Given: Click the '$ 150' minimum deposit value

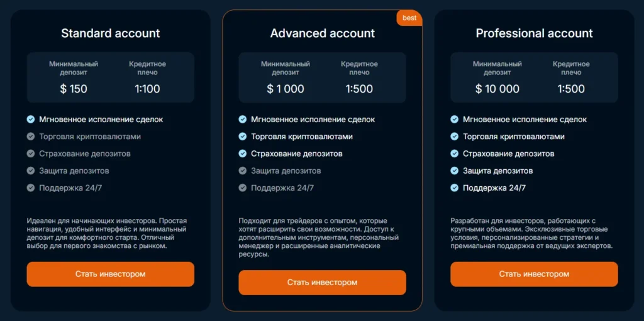Looking at the screenshot, I should (74, 89).
